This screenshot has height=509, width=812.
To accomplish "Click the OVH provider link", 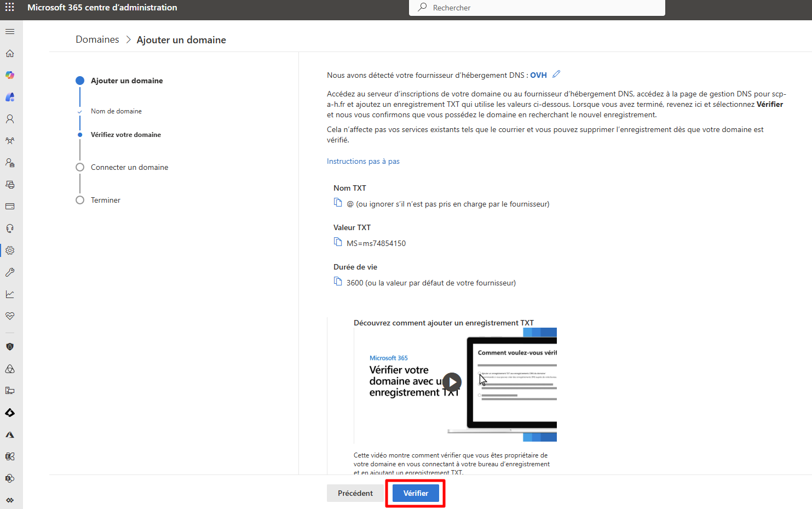I will click(x=538, y=75).
